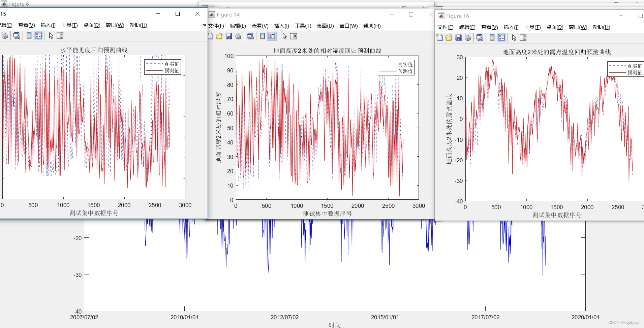Open 窗口(W) menu in Figure 16
644x328 pixels.
[578, 27]
